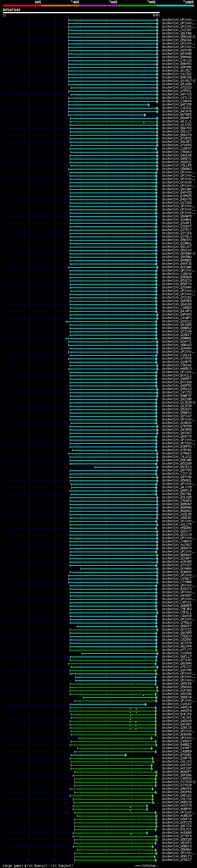
Task: Select label UniRef100_B9EXG6
Action: pos(177,78)
